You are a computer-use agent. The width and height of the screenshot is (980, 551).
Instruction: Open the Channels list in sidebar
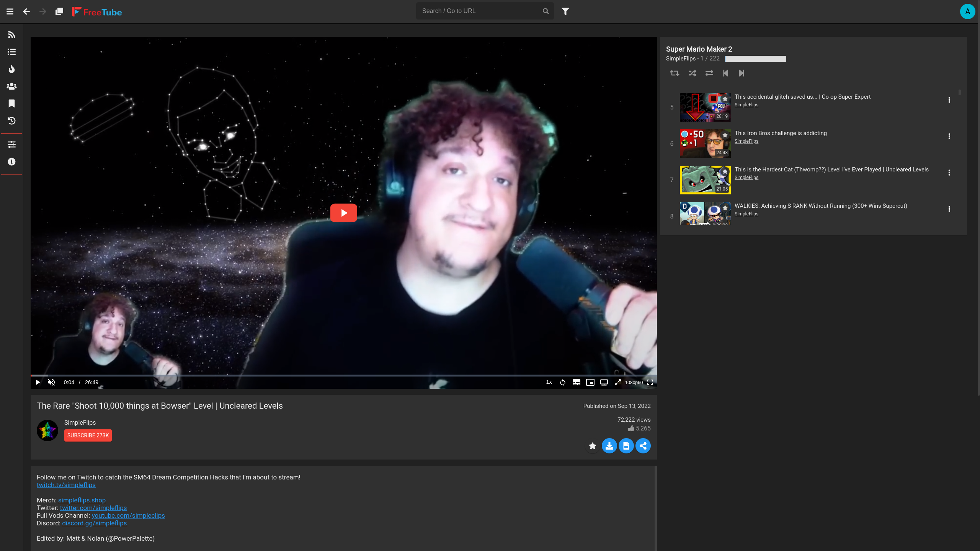coord(11,52)
